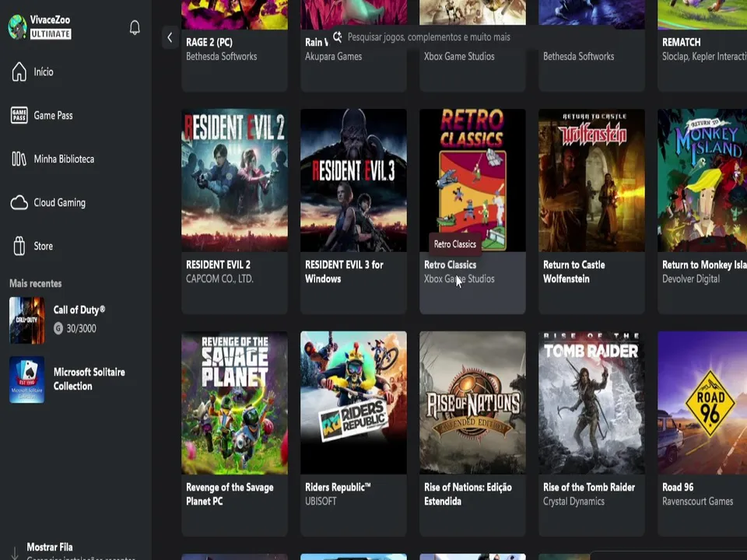Select the Cloud Gaming menu label
This screenshot has width=747, height=560.
(x=60, y=202)
